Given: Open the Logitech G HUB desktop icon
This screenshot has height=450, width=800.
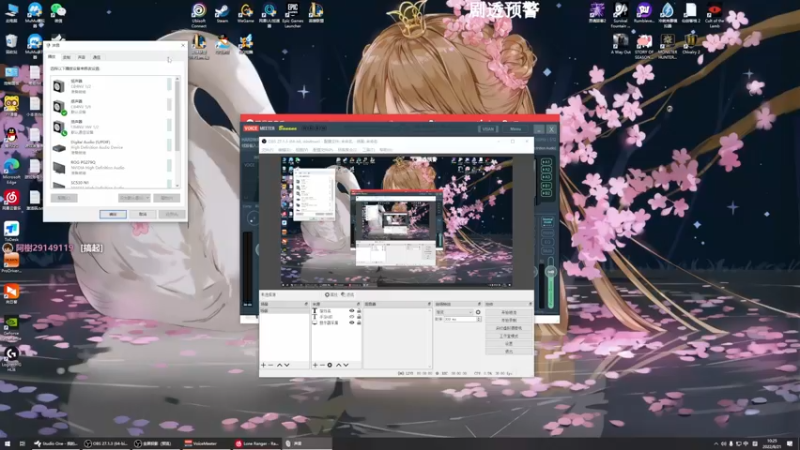Looking at the screenshot, I should (x=11, y=358).
